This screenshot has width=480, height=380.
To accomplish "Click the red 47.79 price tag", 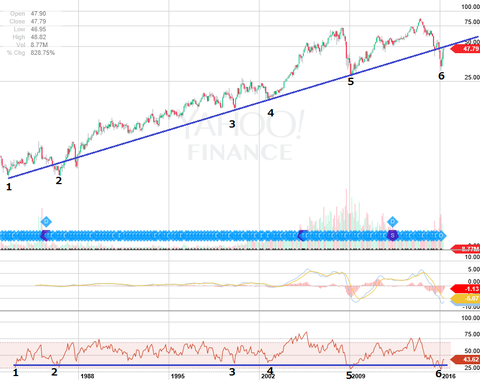I will click(465, 49).
